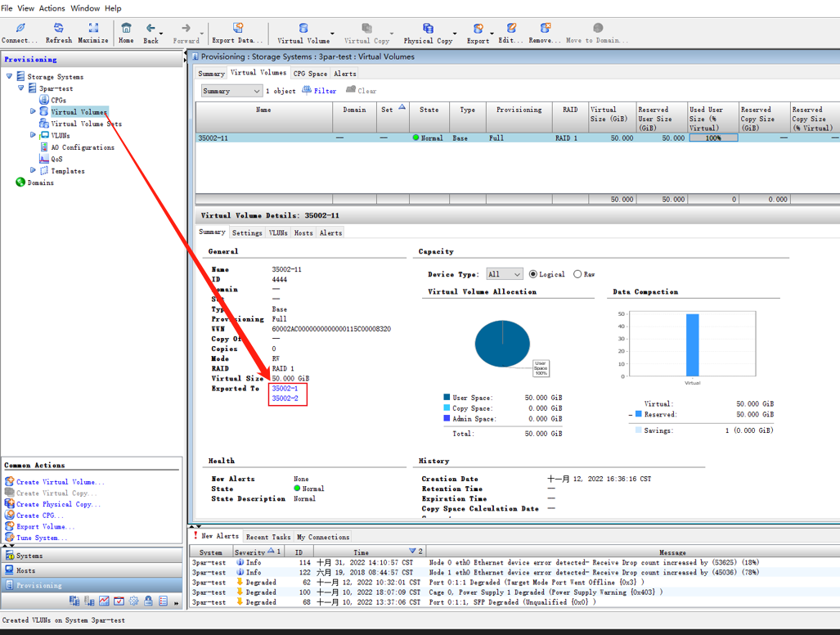
Task: Open the performance chart icon in bottom bar
Action: coord(104,601)
